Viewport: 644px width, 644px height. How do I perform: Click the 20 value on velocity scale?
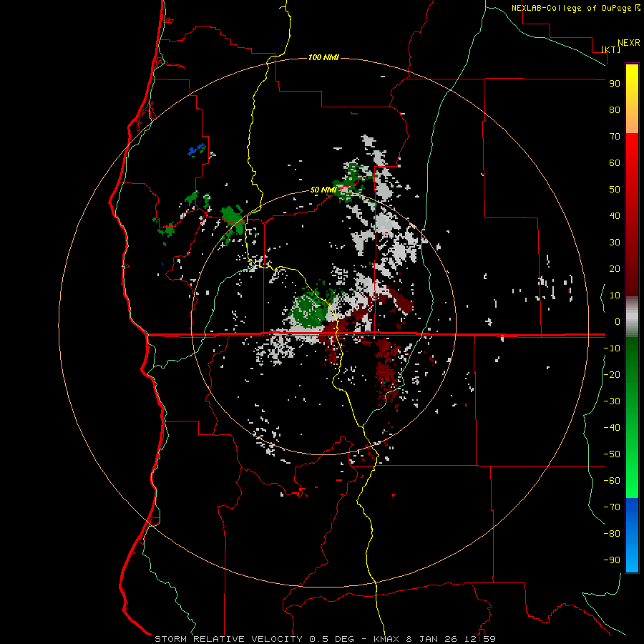coord(615,269)
